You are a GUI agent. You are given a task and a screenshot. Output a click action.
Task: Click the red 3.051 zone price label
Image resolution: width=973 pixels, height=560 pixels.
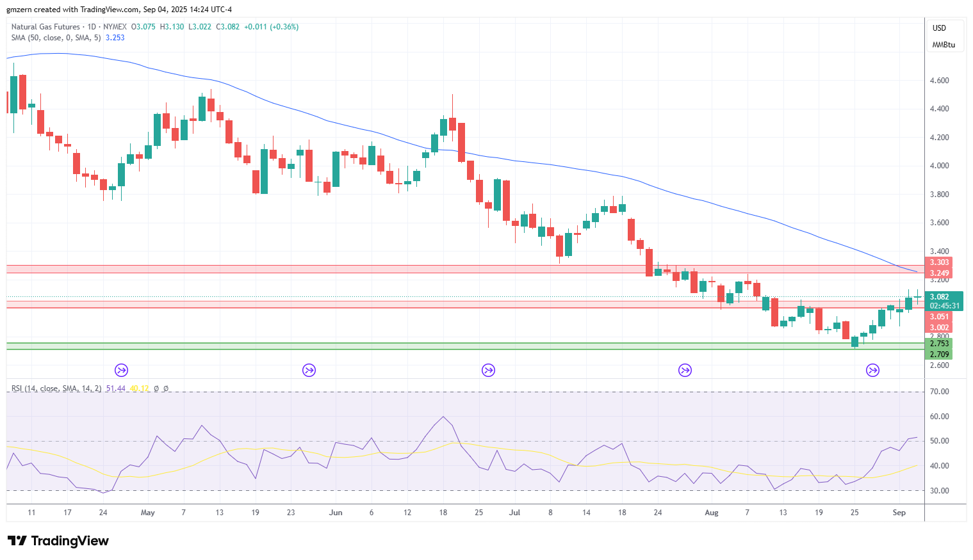click(x=939, y=317)
